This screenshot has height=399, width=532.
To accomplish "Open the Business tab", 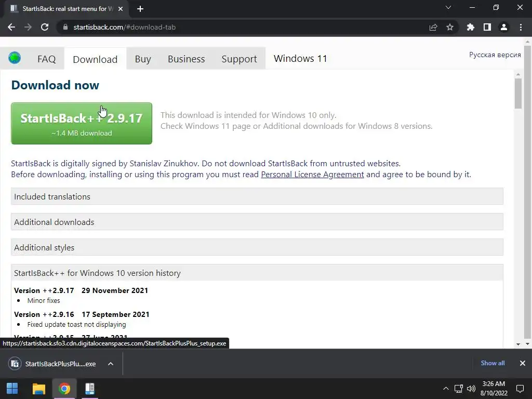I will point(187,59).
